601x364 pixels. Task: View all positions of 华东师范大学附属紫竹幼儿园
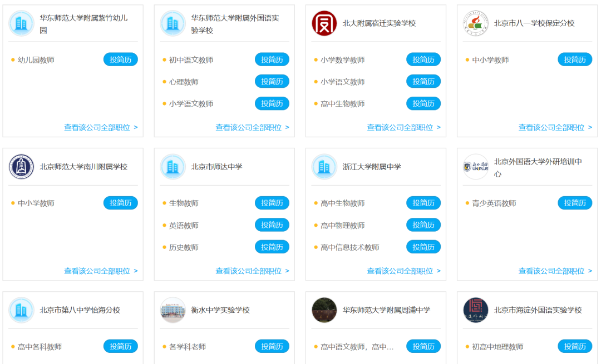pos(101,127)
